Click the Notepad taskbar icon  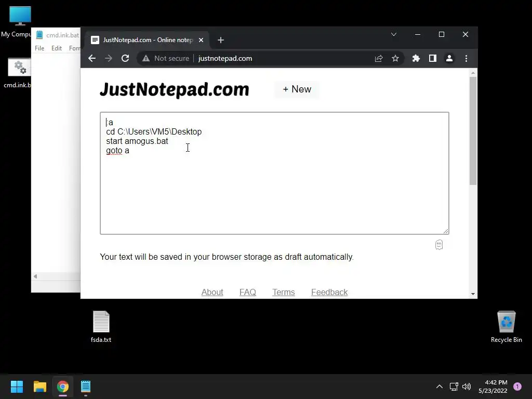[86, 387]
